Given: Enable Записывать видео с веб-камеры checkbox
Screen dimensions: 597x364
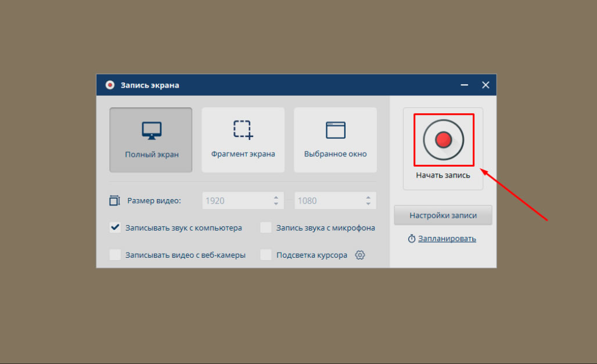Looking at the screenshot, I should pyautogui.click(x=115, y=255).
